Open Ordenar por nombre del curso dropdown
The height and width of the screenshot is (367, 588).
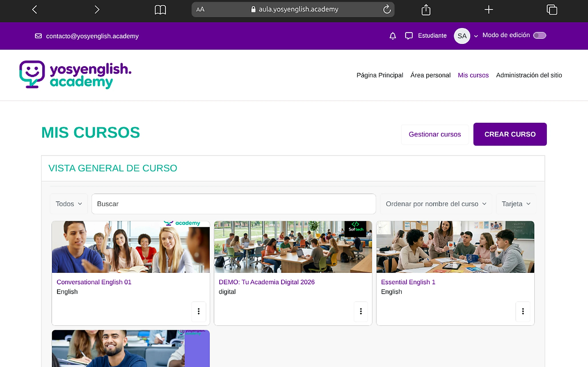point(436,204)
